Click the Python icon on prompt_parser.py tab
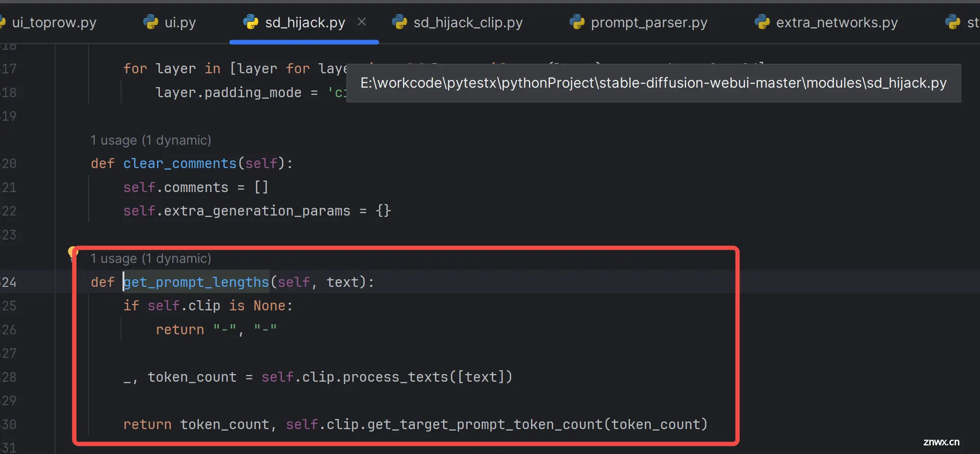 coord(577,22)
